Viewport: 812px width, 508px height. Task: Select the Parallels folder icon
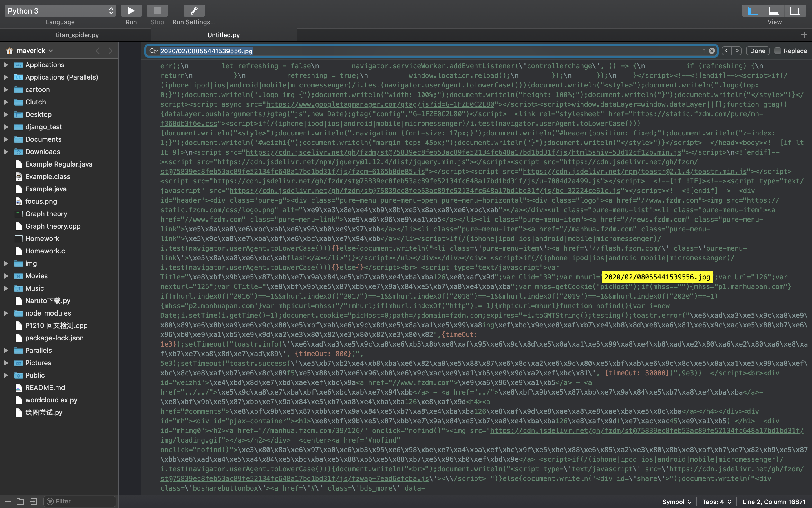19,351
